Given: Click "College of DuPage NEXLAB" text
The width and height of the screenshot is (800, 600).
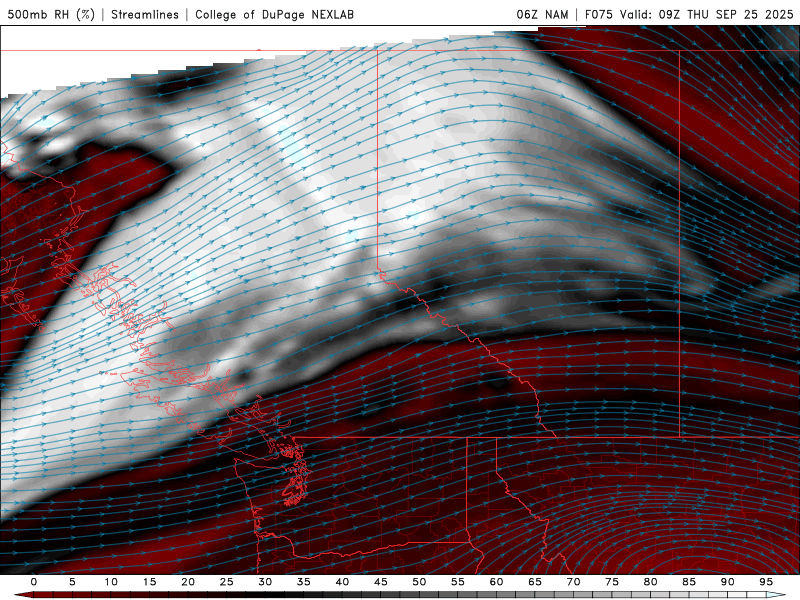Looking at the screenshot, I should point(274,14).
